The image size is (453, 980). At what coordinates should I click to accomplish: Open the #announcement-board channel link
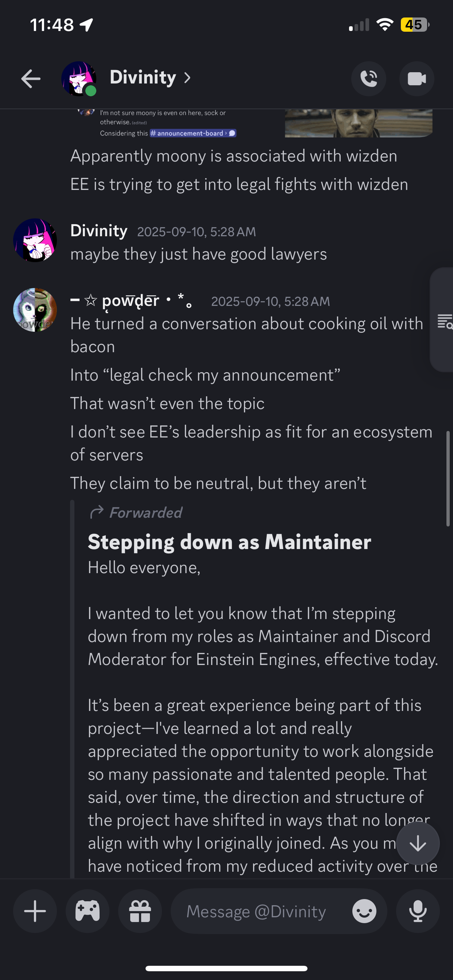192,133
